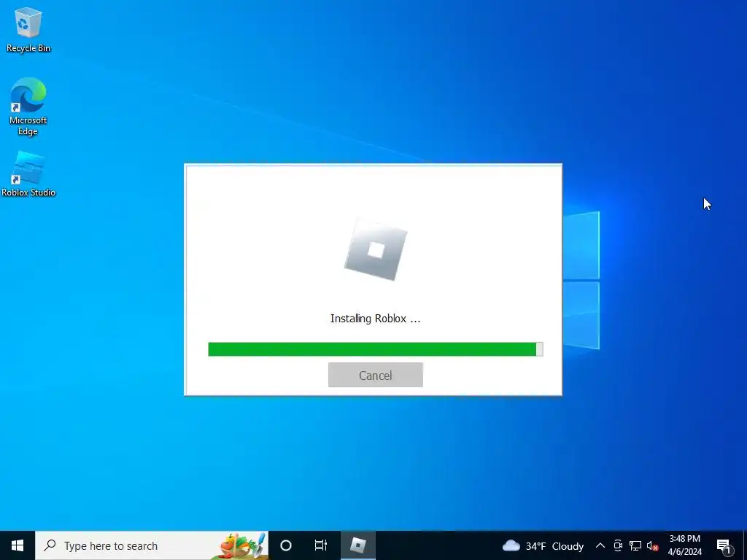Open Cortana from the taskbar
The image size is (747, 560).
click(x=286, y=545)
